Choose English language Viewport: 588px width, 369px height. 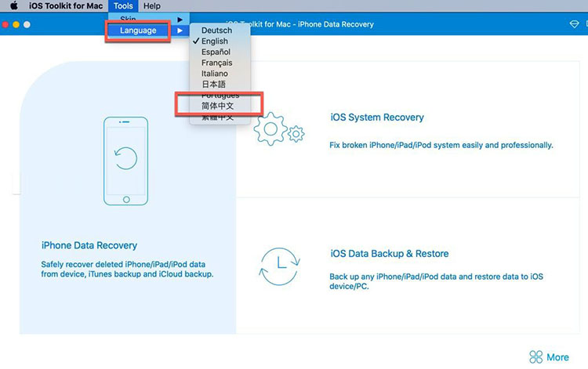[214, 42]
